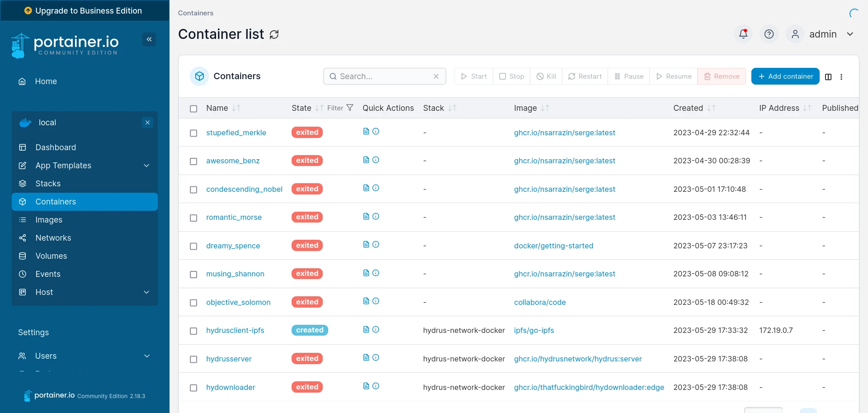Expand the App Templates submenu
This screenshot has width=868, height=413.
[146, 166]
